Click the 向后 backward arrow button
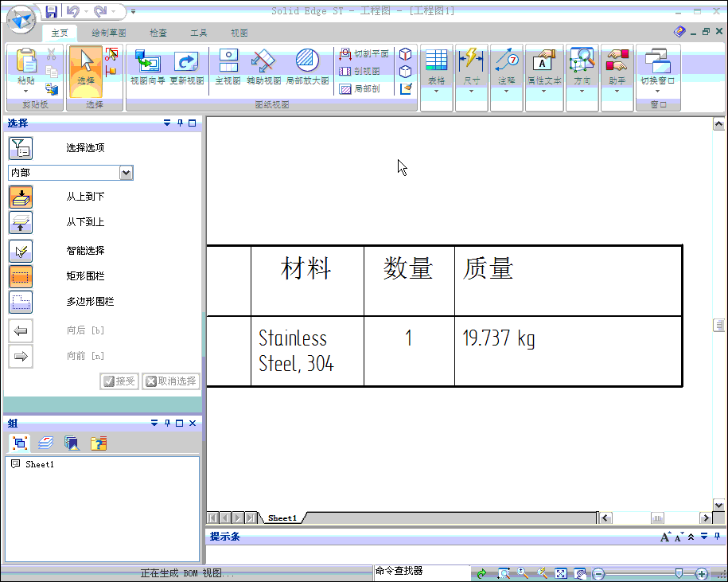 click(21, 330)
